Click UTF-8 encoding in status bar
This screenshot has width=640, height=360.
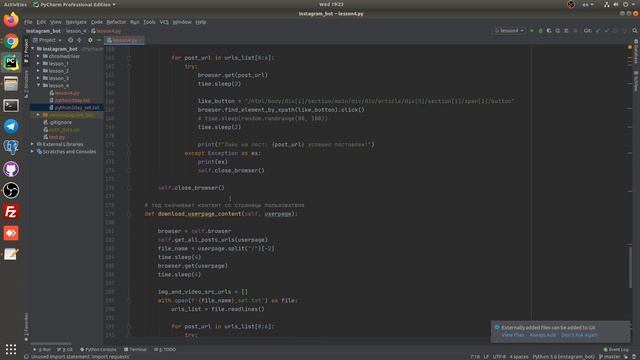click(499, 357)
